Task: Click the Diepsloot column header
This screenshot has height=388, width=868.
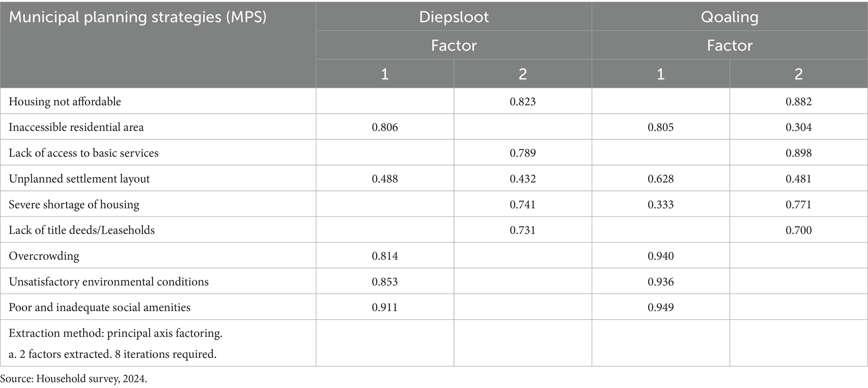Action: 454,17
